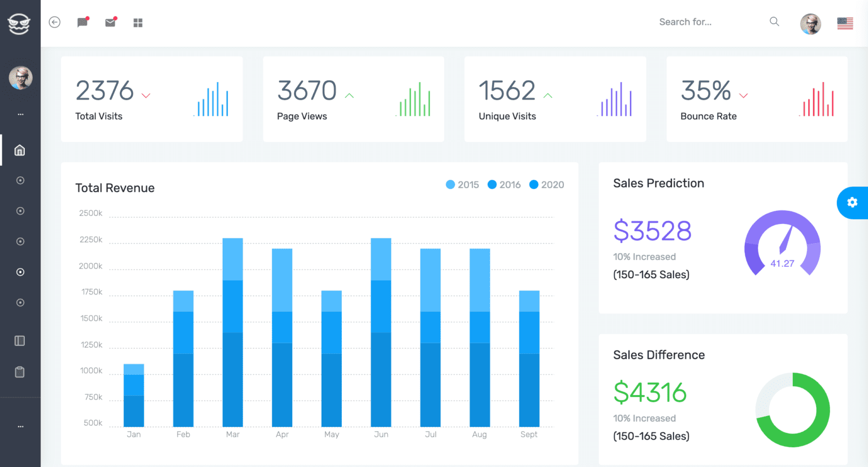
Task: Click the grid apps launcher icon in topbar
Action: pyautogui.click(x=137, y=21)
